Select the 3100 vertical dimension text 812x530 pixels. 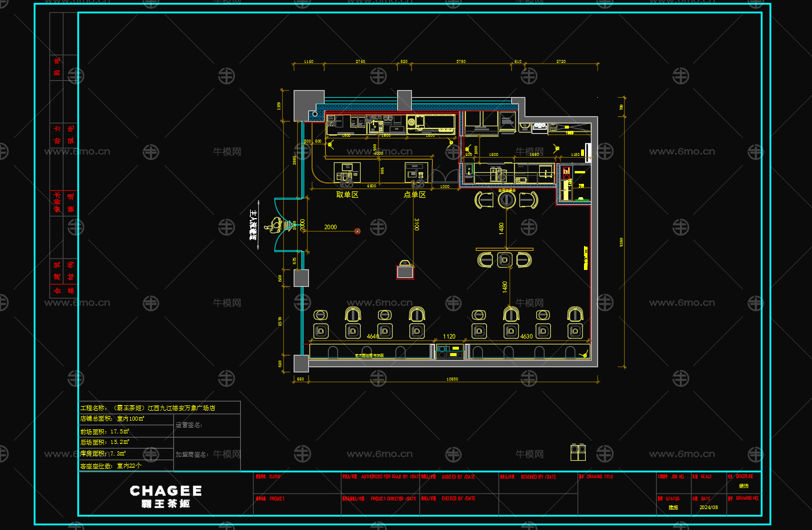click(x=416, y=224)
